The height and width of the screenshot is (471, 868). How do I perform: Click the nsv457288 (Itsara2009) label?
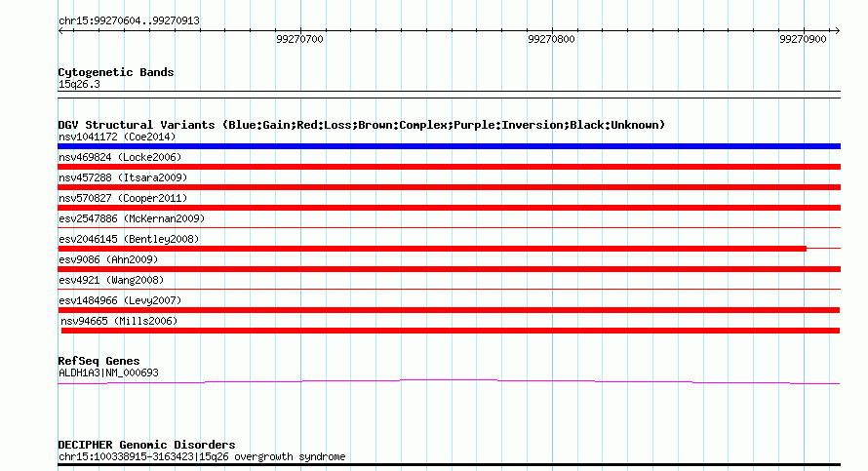tap(123, 177)
